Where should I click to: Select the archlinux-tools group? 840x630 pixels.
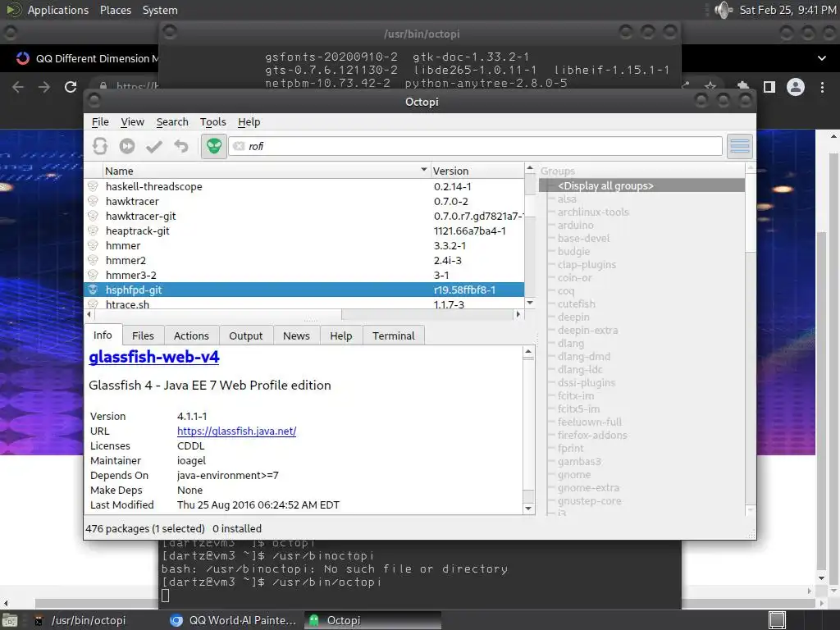point(593,212)
